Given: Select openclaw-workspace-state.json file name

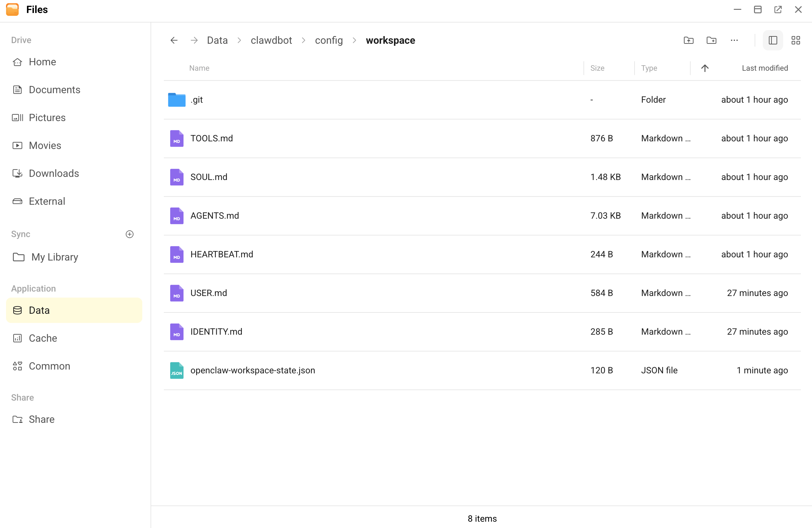Looking at the screenshot, I should point(253,370).
